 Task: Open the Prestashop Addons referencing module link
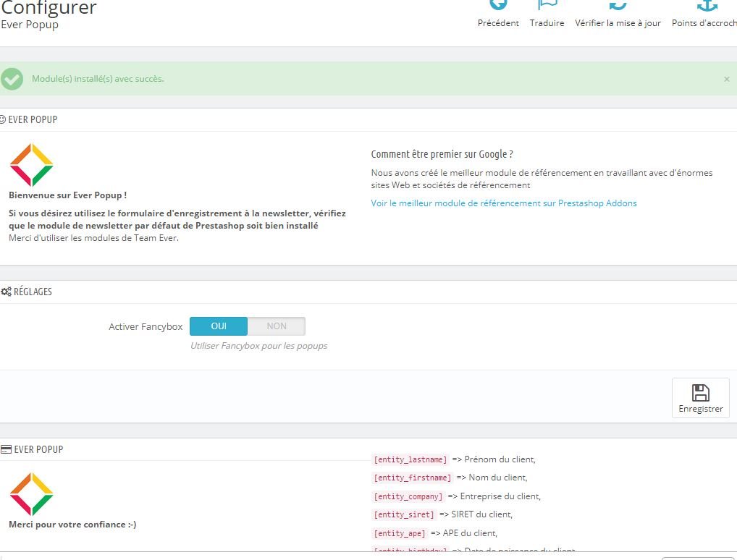click(504, 203)
